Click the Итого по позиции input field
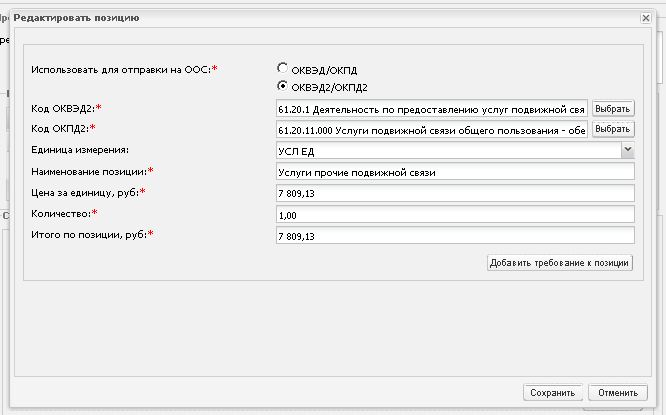This screenshot has height=415, width=666. [x=455, y=236]
